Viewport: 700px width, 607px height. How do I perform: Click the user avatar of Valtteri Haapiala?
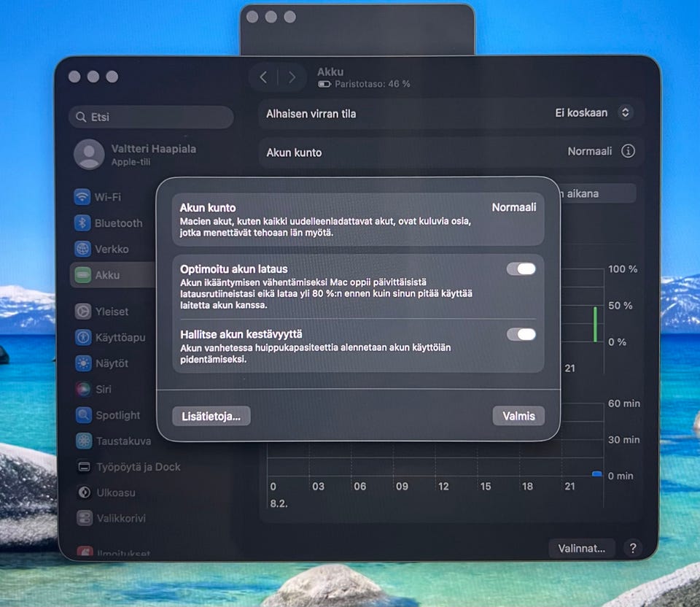click(89, 154)
